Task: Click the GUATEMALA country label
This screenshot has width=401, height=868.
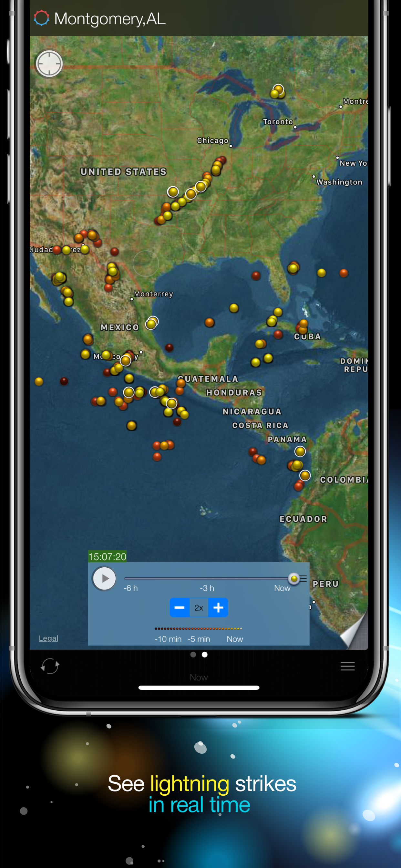Action: 208,379
